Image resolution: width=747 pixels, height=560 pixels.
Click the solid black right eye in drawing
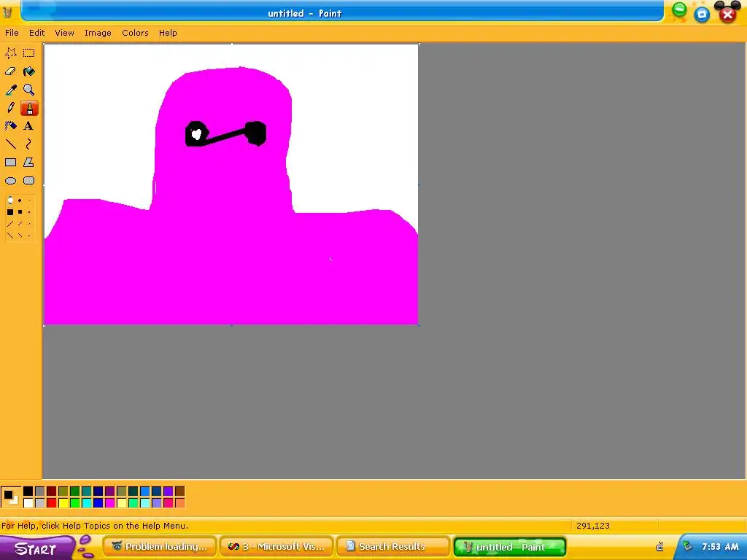point(256,133)
